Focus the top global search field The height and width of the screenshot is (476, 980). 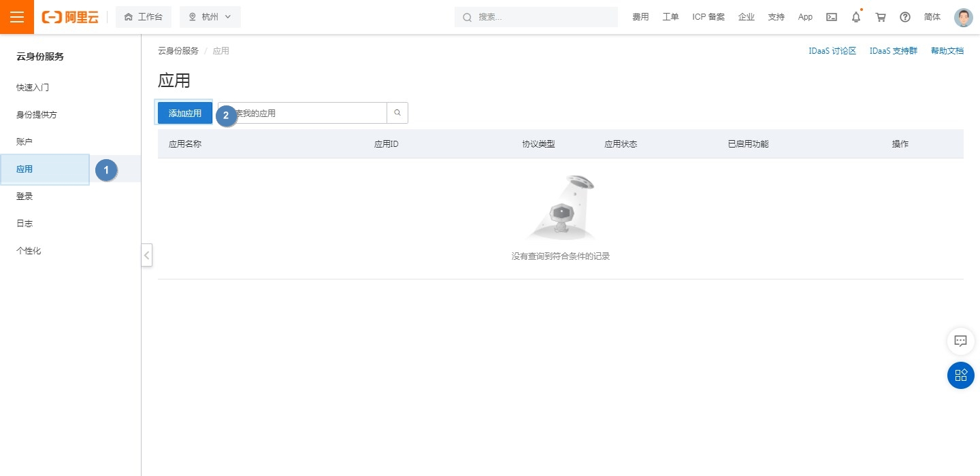[x=544, y=17]
